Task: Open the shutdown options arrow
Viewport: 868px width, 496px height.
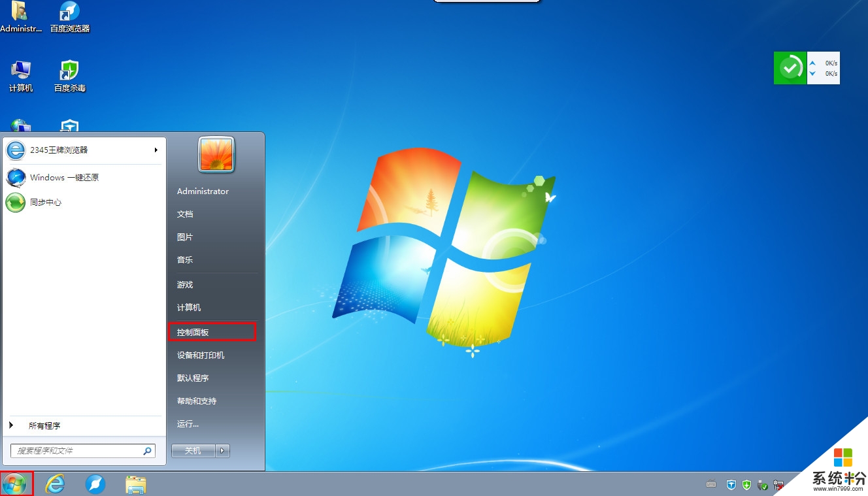Action: [223, 451]
